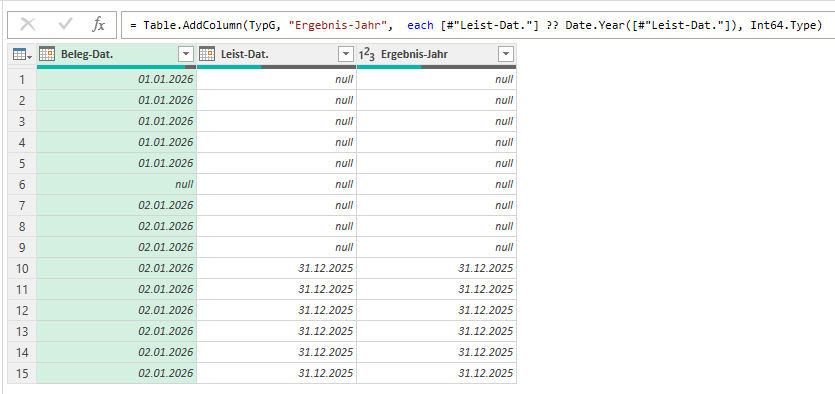Click the Ergebnis-Jahr 123 type icon
835x394 pixels.
coord(367,54)
